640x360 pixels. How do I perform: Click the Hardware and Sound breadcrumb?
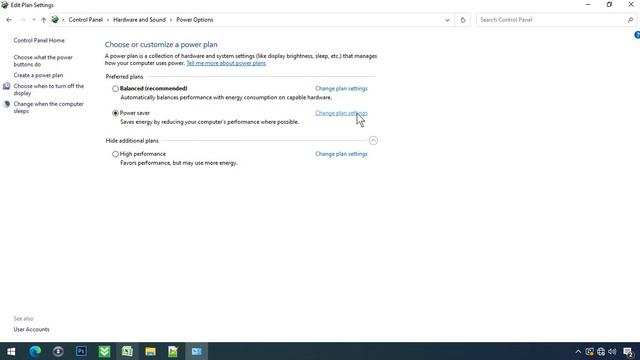click(139, 20)
